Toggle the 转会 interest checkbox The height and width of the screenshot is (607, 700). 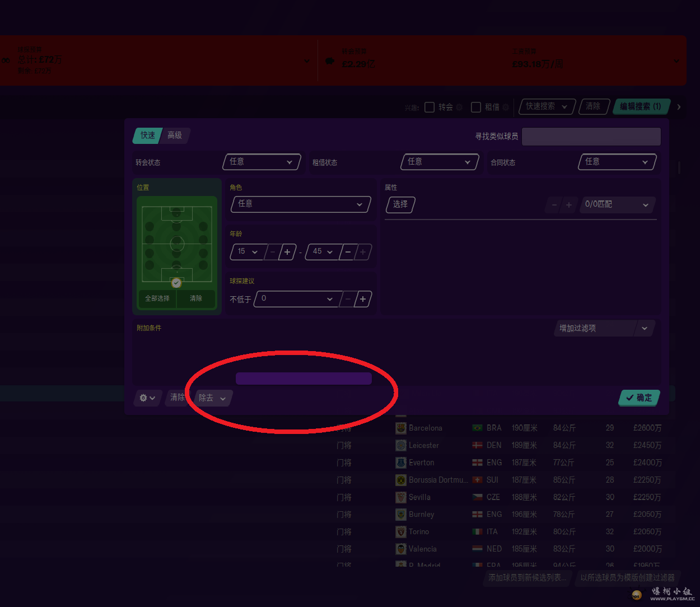tap(430, 107)
